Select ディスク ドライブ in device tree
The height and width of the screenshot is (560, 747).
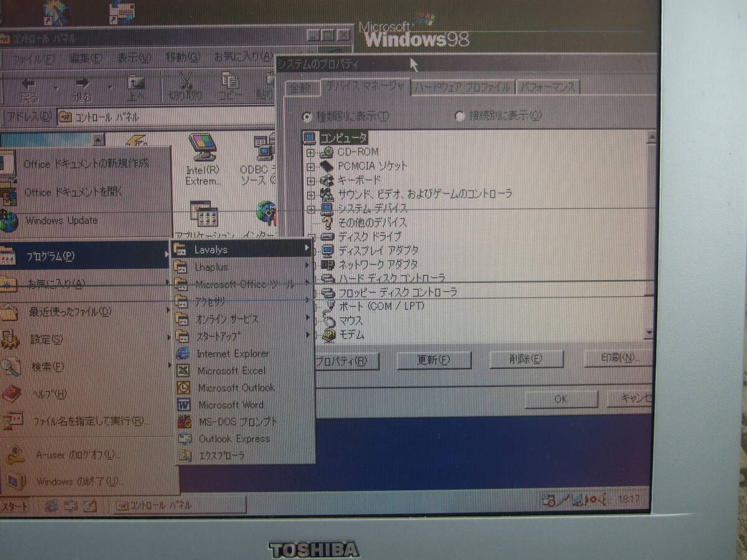[370, 236]
